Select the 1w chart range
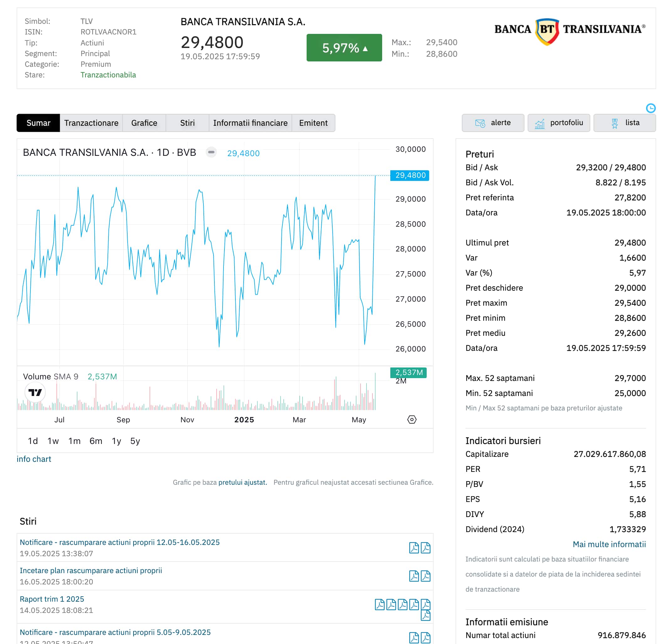This screenshot has height=644, width=664. [x=53, y=441]
